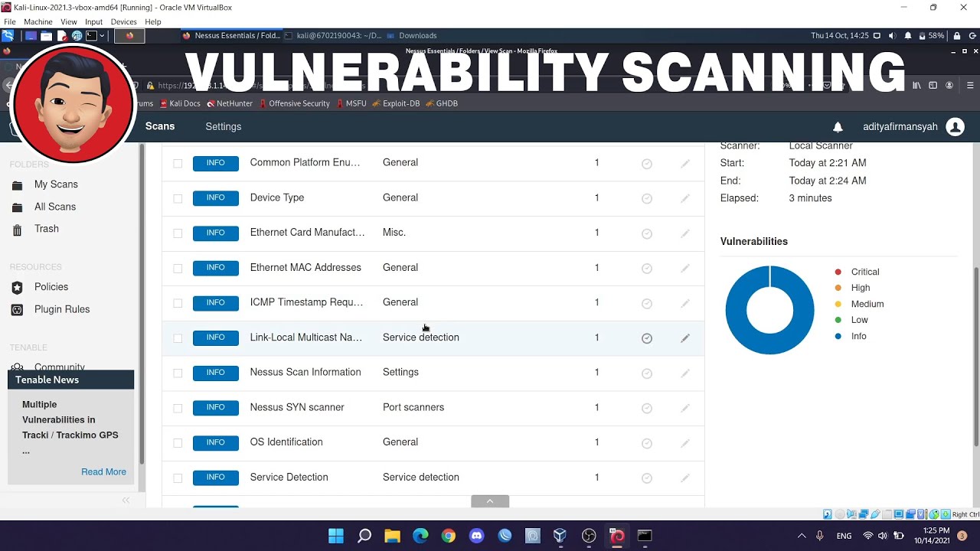Click the Firefox hamburger menu icon
This screenshot has width=980, height=551.
[x=970, y=86]
